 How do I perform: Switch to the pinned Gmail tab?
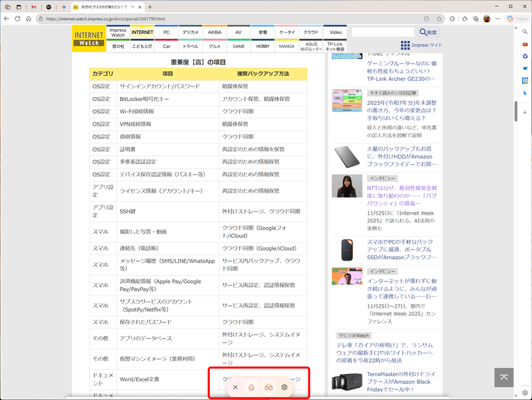34,7
